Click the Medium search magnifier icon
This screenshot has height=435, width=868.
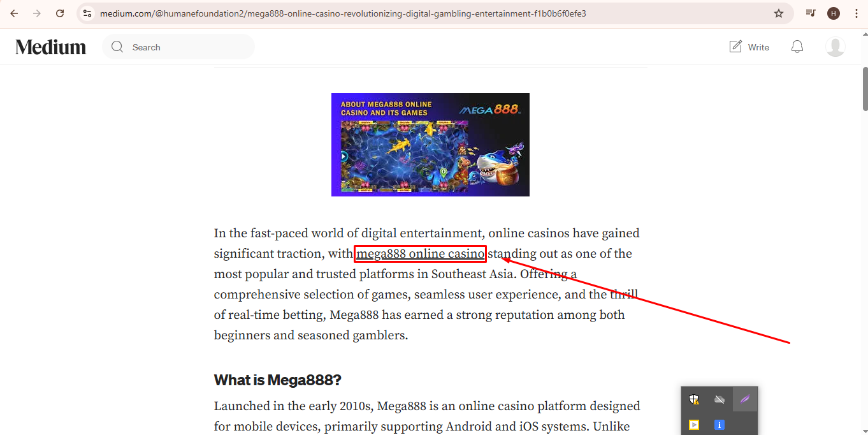pos(117,47)
